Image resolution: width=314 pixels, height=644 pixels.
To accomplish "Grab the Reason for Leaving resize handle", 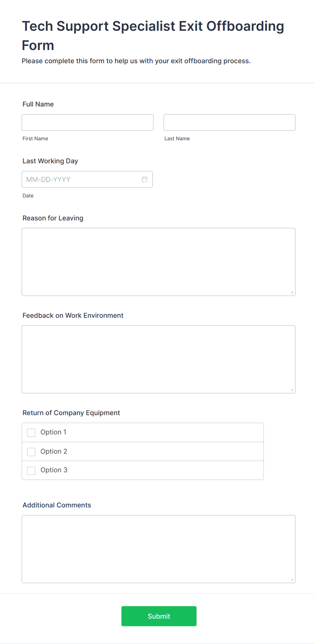I will tap(292, 292).
